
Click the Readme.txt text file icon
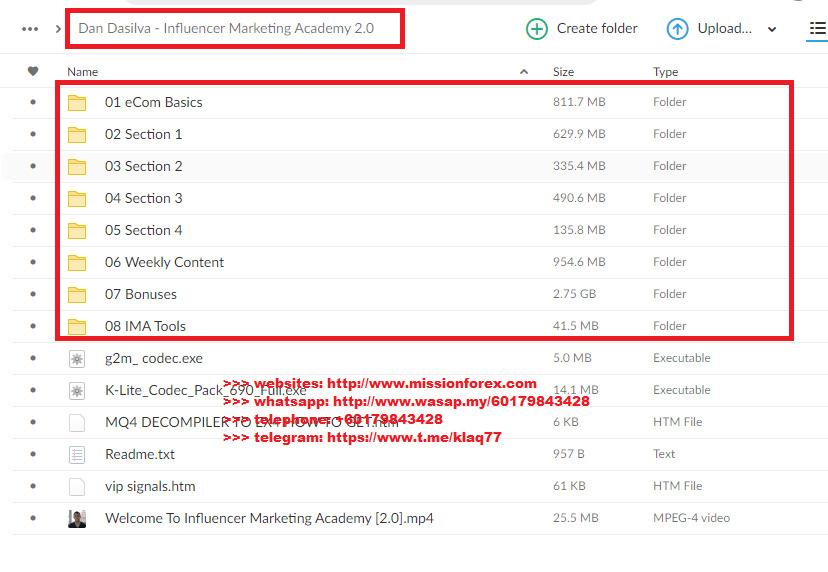click(x=77, y=454)
